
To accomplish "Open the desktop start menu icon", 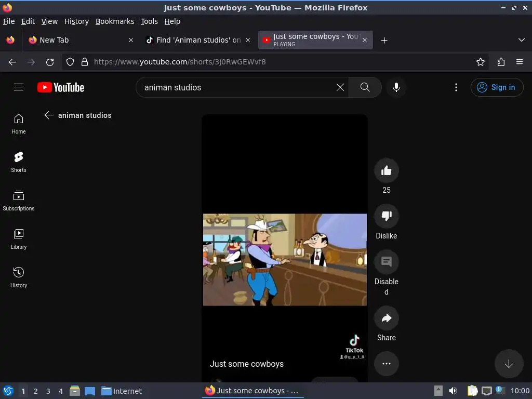I will pos(8,391).
